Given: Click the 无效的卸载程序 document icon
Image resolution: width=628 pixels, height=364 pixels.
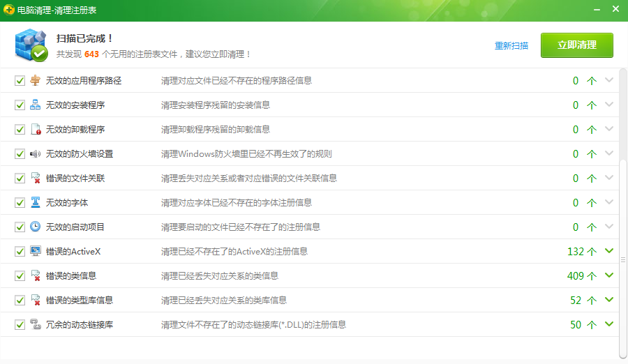Looking at the screenshot, I should 36,129.
